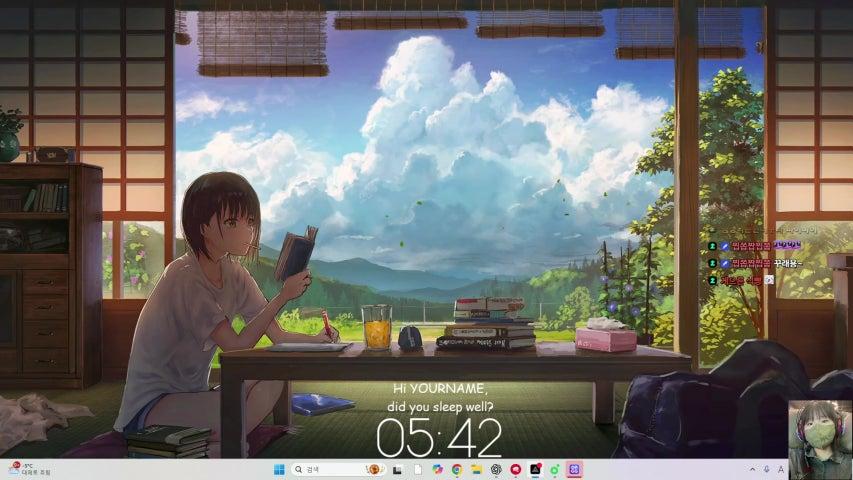Open ChatGPT app from taskbar
Image resolution: width=853 pixels, height=480 pixels.
point(496,470)
